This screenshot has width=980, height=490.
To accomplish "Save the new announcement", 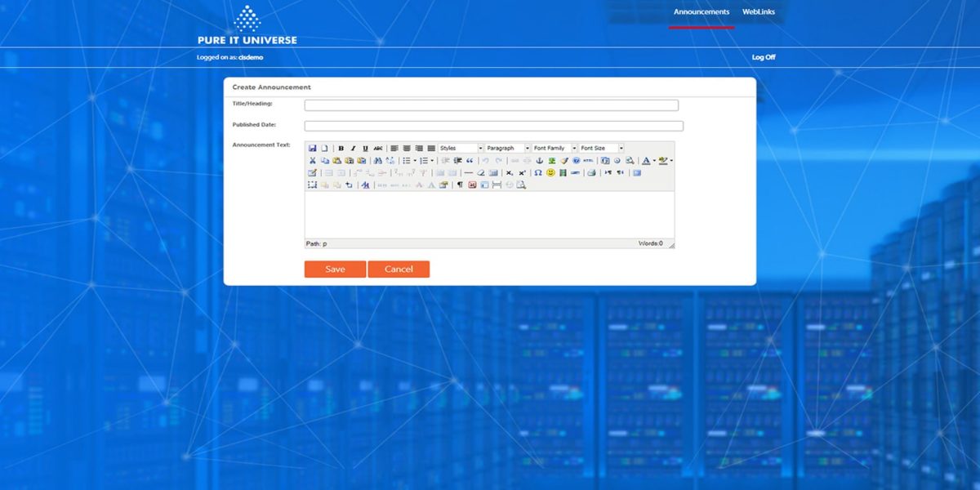I will click(335, 269).
